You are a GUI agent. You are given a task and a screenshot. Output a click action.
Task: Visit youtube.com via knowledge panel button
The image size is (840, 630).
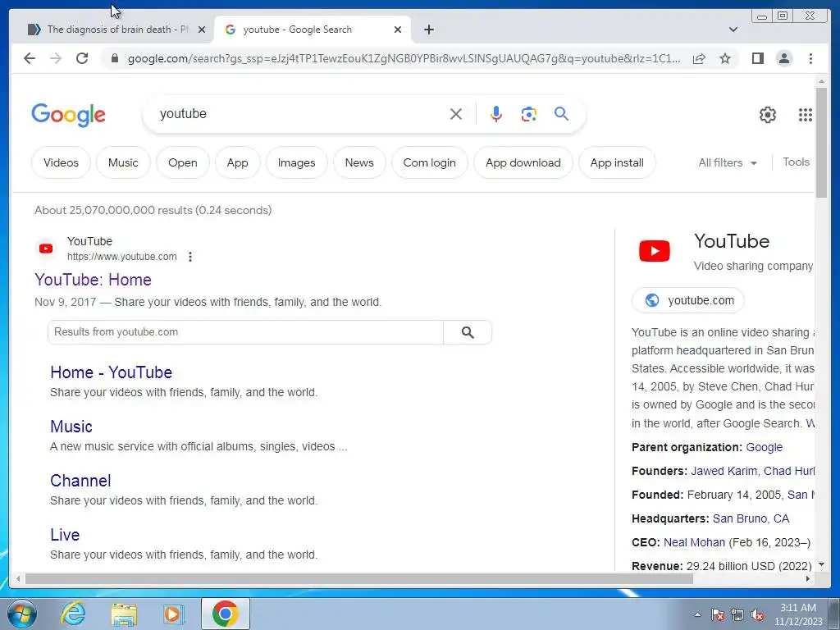coord(688,300)
